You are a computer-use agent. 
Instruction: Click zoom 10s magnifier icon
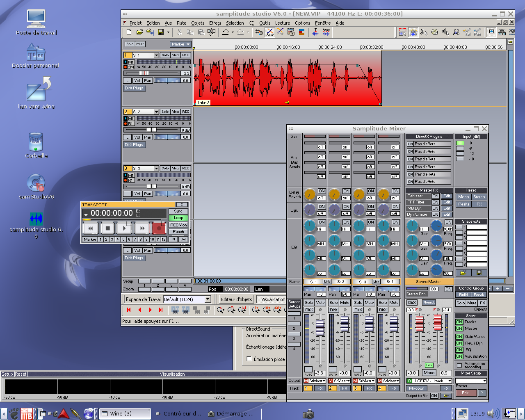[267, 310]
